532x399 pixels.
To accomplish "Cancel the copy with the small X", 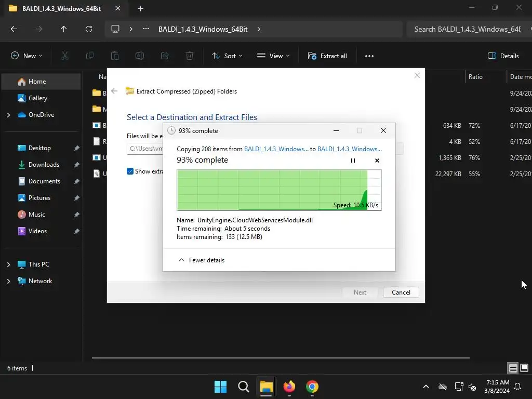I will tap(377, 161).
